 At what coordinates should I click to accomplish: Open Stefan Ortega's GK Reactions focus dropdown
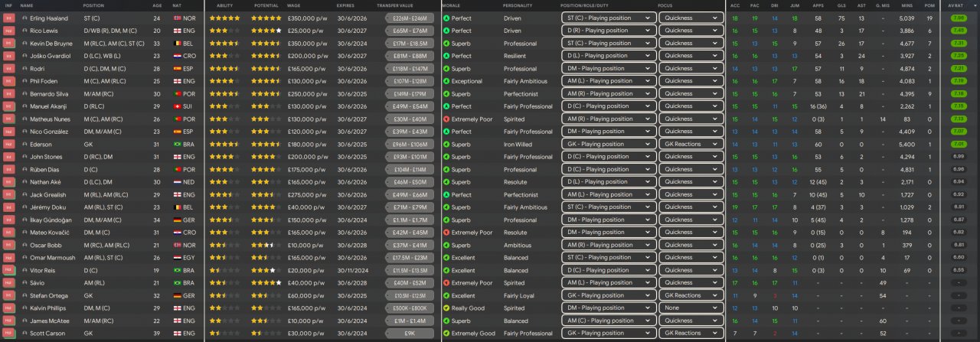(691, 295)
